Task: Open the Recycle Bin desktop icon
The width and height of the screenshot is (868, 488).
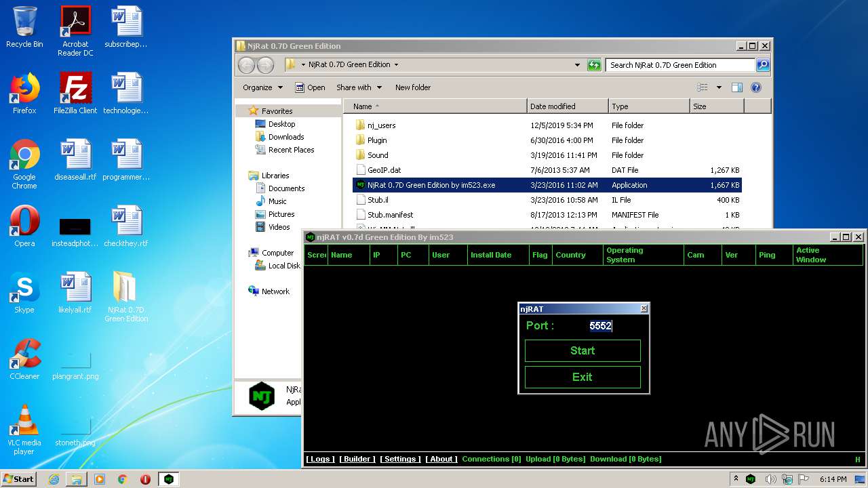Action: 24,27
